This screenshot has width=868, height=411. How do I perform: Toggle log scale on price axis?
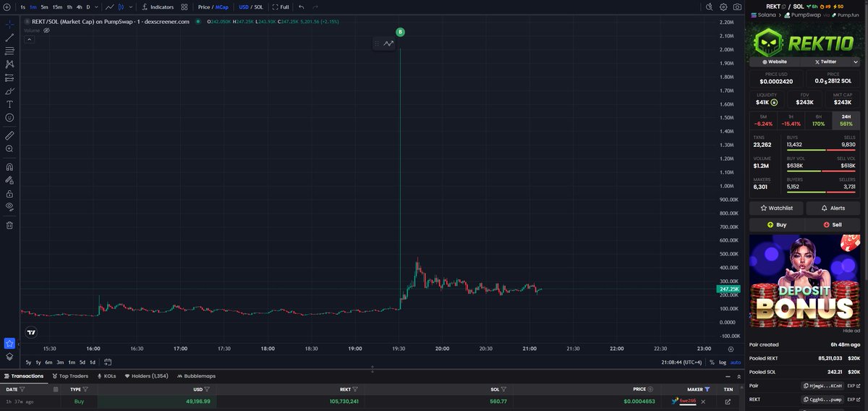click(722, 362)
